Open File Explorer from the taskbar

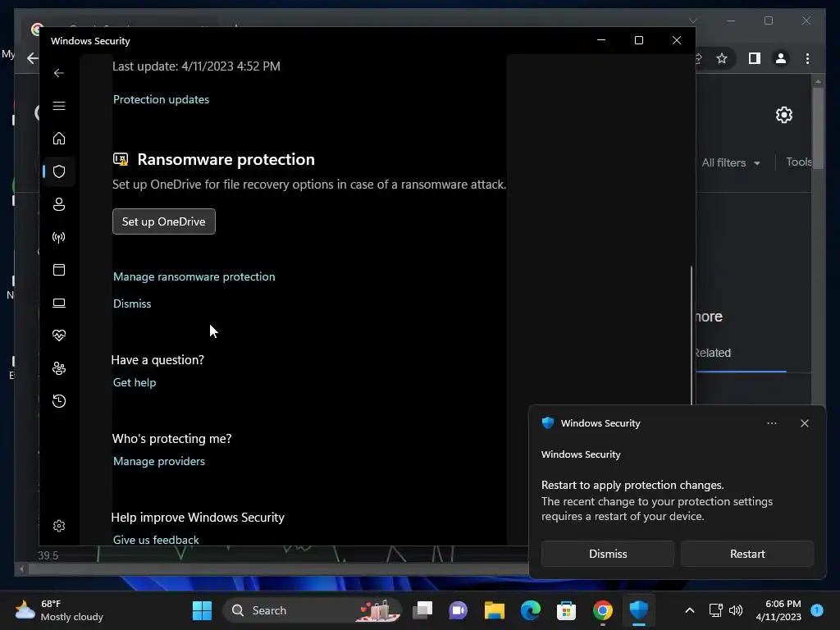tap(495, 610)
